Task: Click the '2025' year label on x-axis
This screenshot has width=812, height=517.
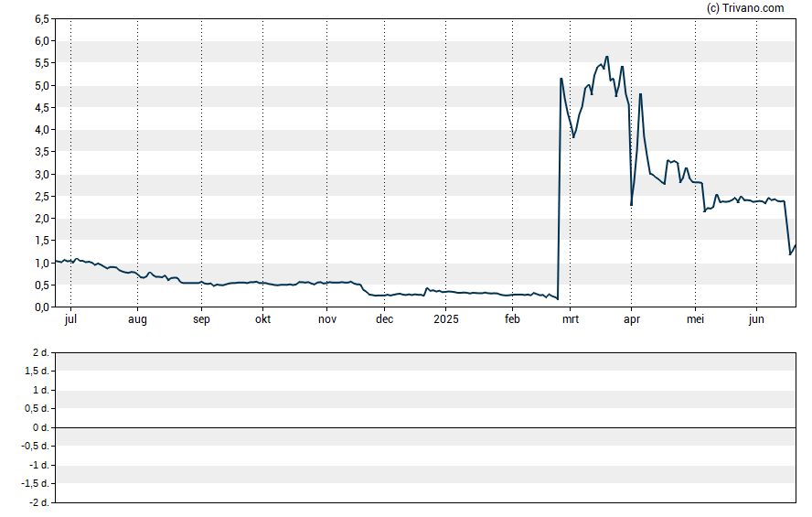Action: (x=446, y=319)
